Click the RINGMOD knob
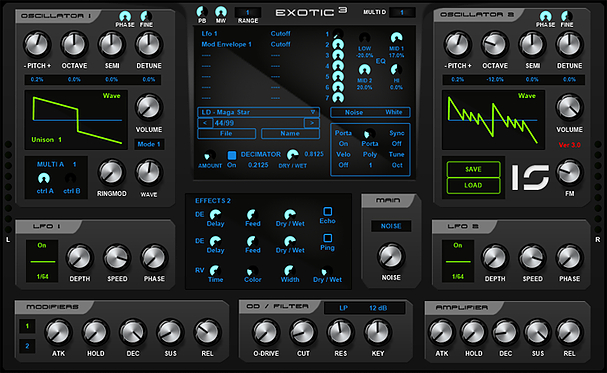 [x=111, y=173]
